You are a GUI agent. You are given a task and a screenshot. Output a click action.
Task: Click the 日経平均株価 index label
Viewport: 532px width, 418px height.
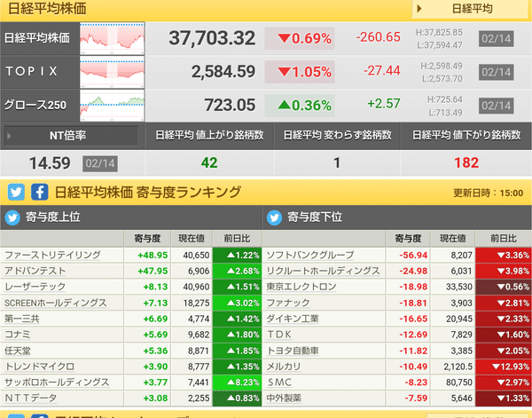pos(37,38)
